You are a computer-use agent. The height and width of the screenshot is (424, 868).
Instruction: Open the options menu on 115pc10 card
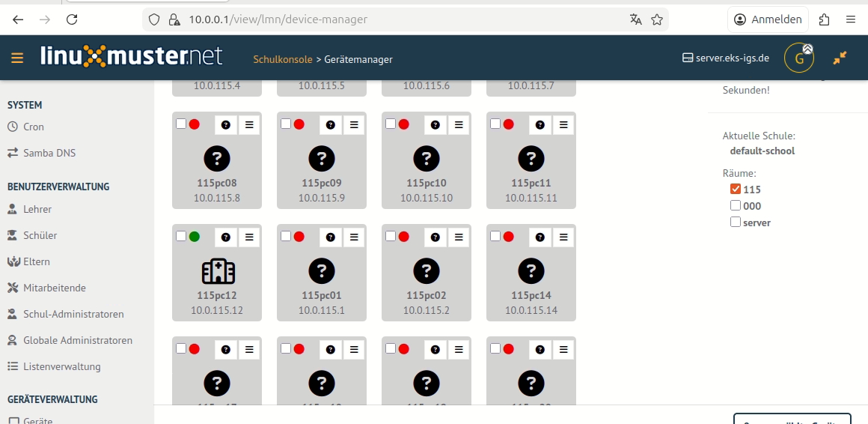pyautogui.click(x=459, y=125)
